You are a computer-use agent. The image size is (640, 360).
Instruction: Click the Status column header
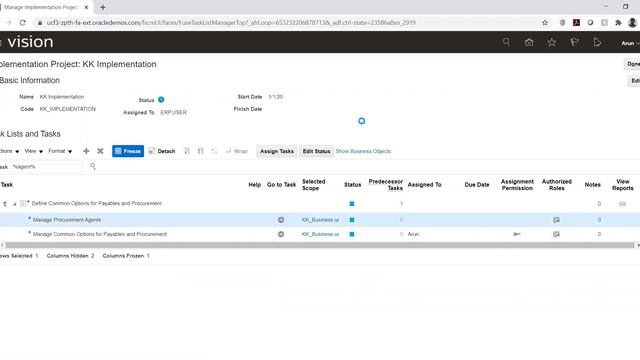[352, 184]
